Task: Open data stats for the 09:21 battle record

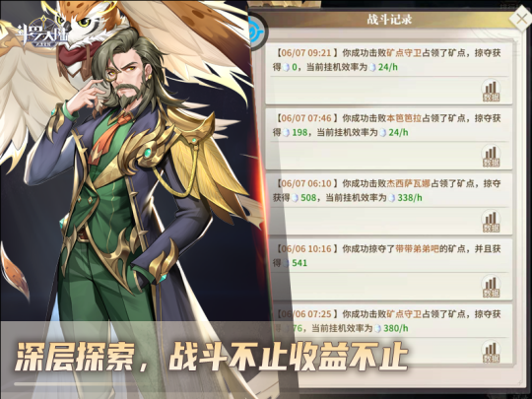Action: pyautogui.click(x=491, y=91)
